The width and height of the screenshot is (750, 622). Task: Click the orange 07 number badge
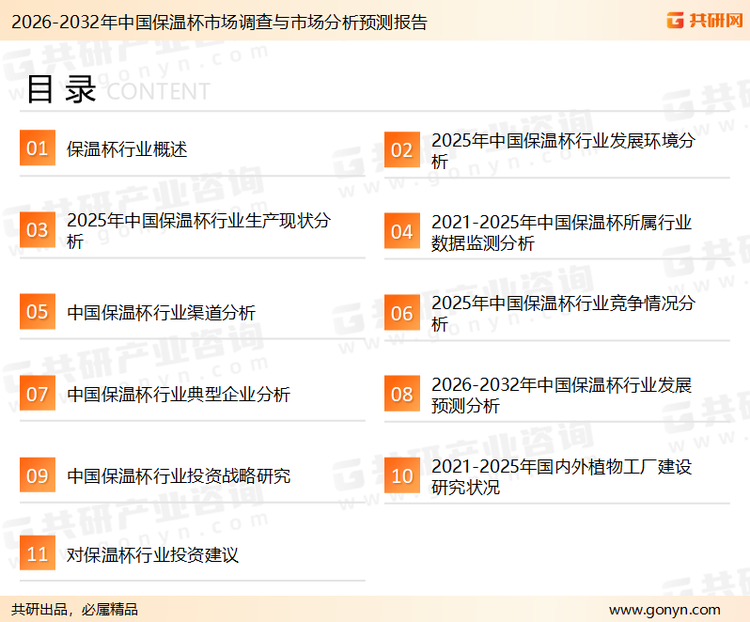click(x=37, y=393)
